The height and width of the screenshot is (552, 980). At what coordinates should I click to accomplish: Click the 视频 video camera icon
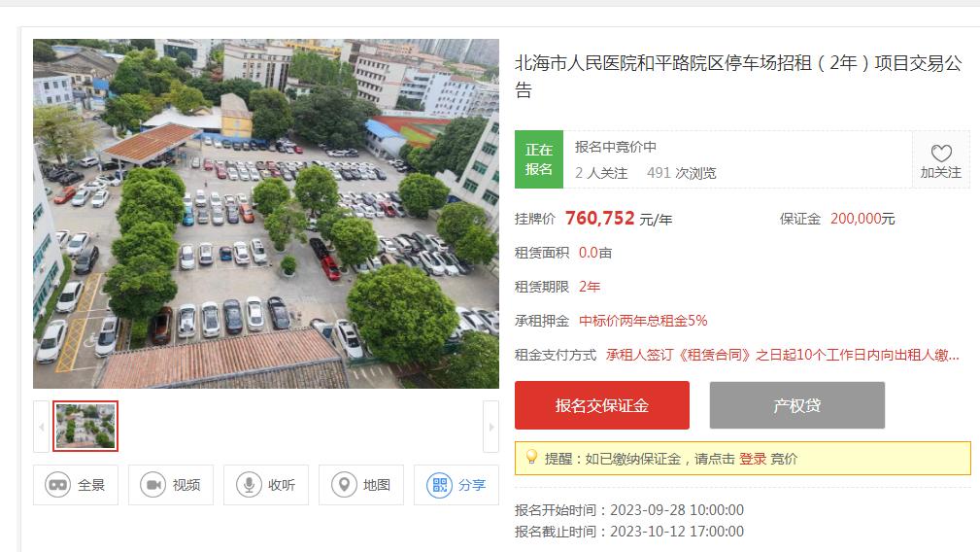(x=152, y=485)
